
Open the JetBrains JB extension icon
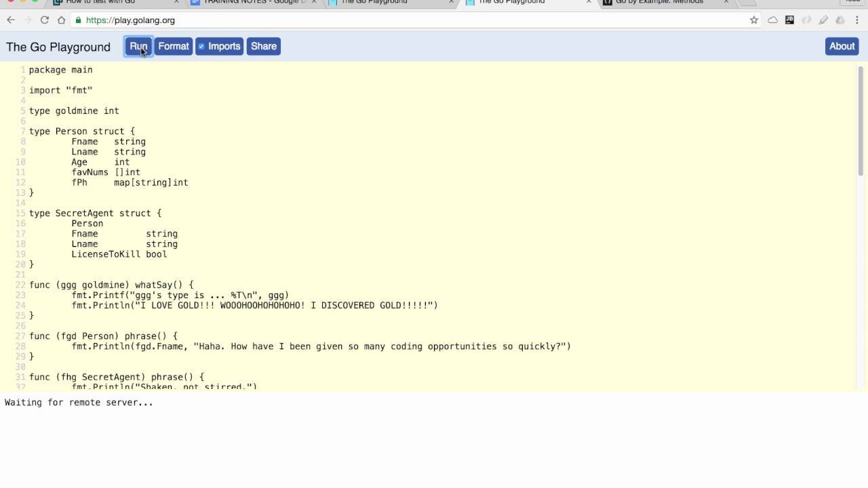(789, 20)
